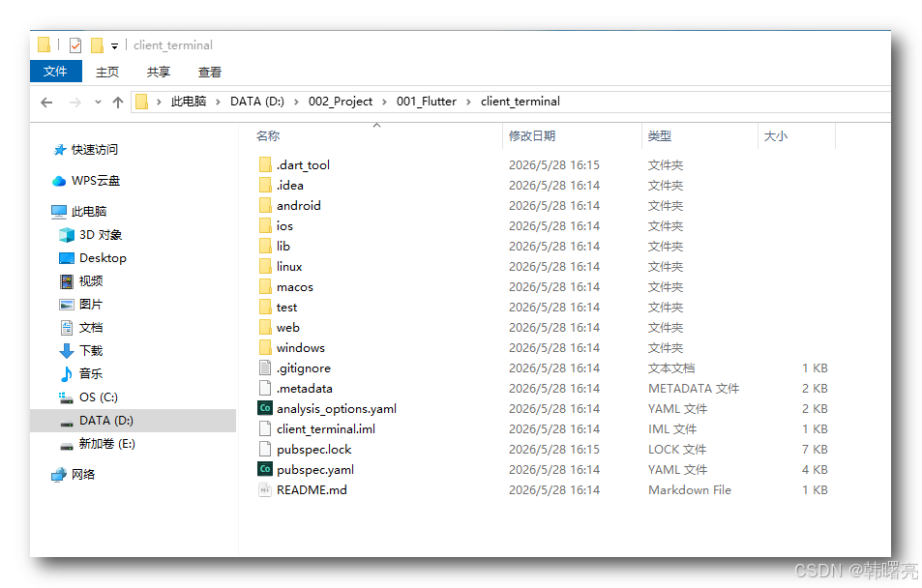Click the properties checkmark icon in title bar
This screenshot has width=922, height=588.
[x=75, y=45]
